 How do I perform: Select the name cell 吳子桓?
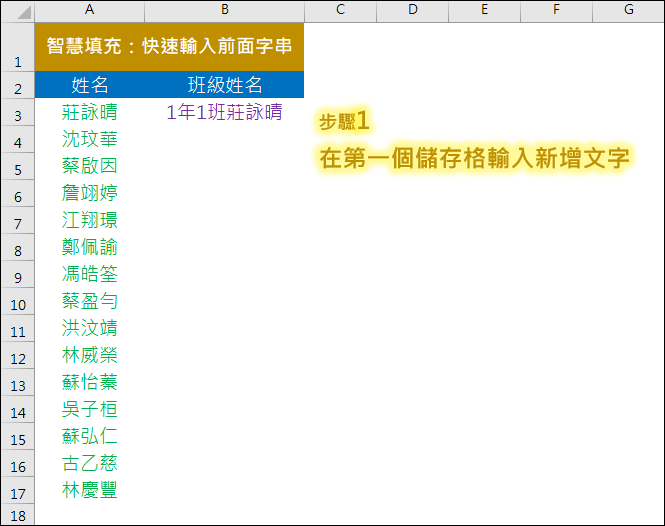[x=89, y=409]
